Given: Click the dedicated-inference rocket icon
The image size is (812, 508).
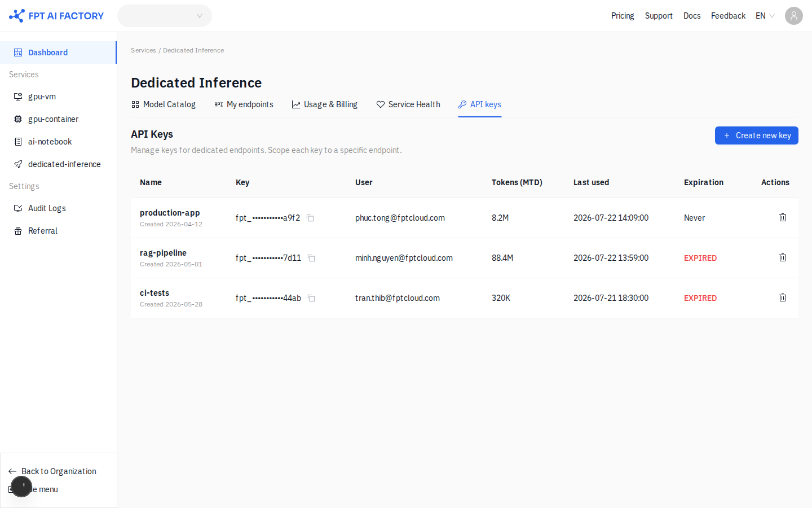Looking at the screenshot, I should (18, 164).
